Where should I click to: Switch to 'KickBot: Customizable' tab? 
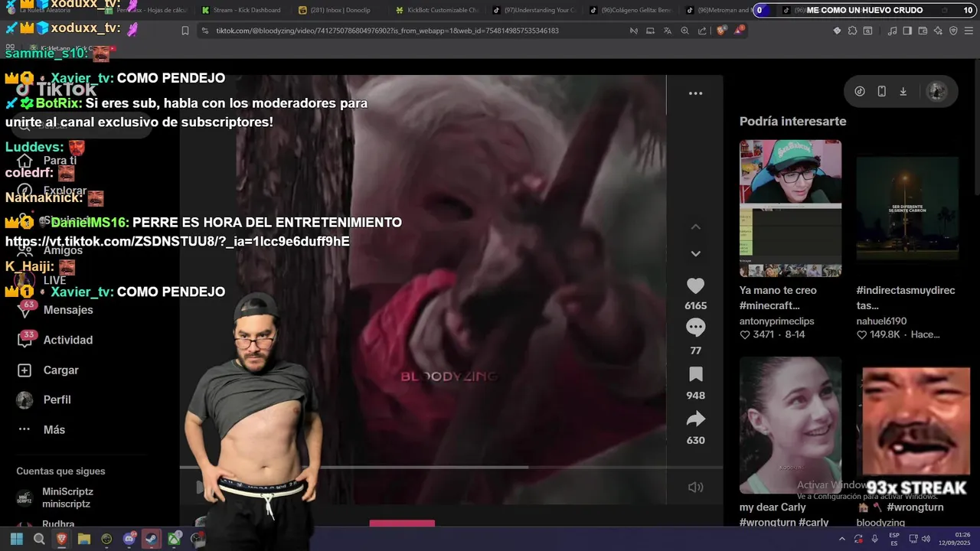[436, 10]
